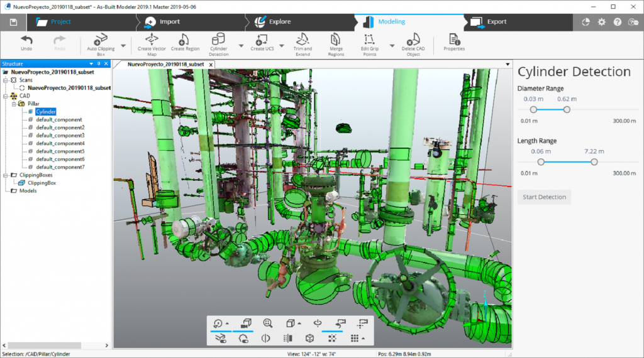Open the help question mark icon
The width and height of the screenshot is (644, 358).
pos(618,22)
